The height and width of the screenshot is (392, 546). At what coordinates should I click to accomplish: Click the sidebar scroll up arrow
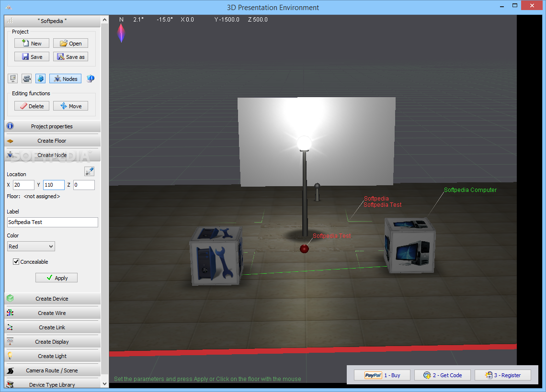point(104,20)
